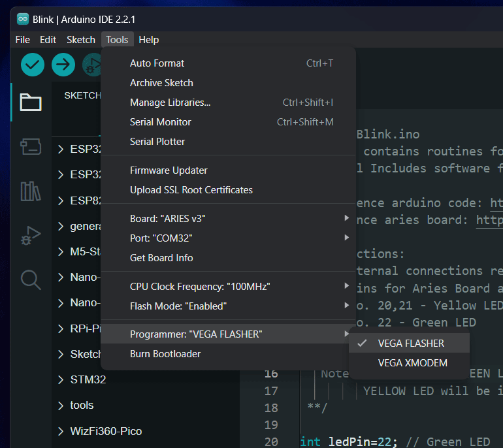Screen dimensions: 503x448
Task: Open the Boards Manager sidebar icon
Action: pos(31,146)
